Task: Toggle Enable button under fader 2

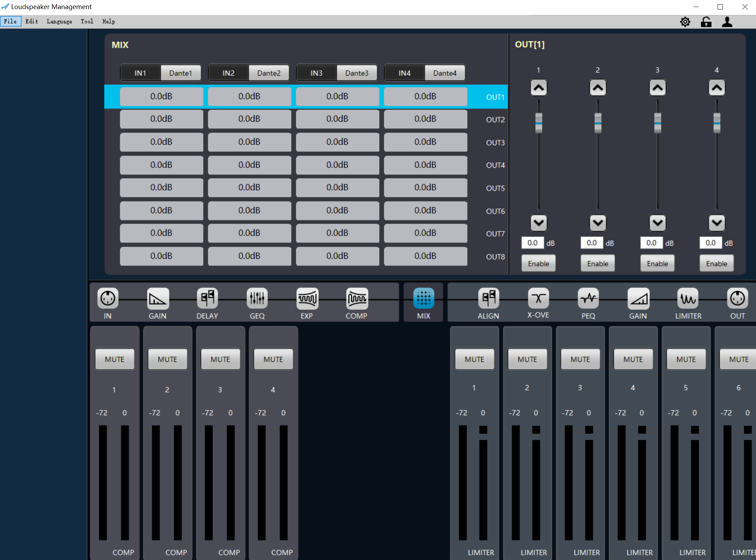Action: pyautogui.click(x=597, y=263)
